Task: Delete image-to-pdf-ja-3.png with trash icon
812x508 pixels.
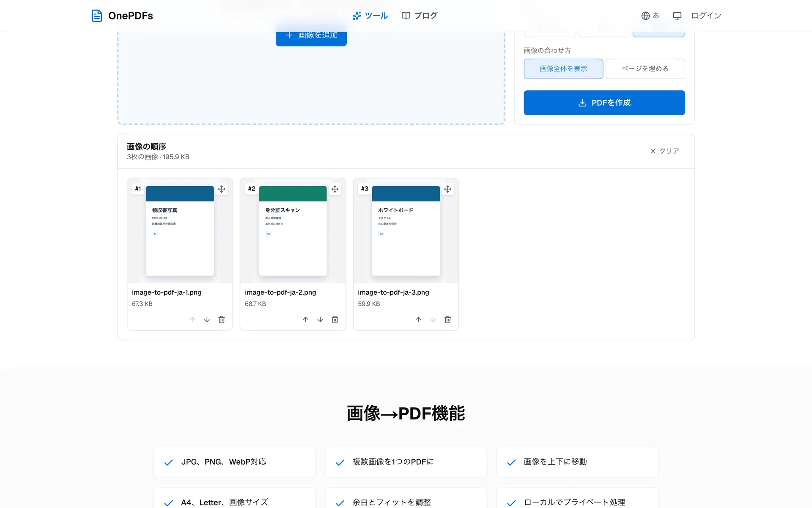Action: click(x=448, y=320)
